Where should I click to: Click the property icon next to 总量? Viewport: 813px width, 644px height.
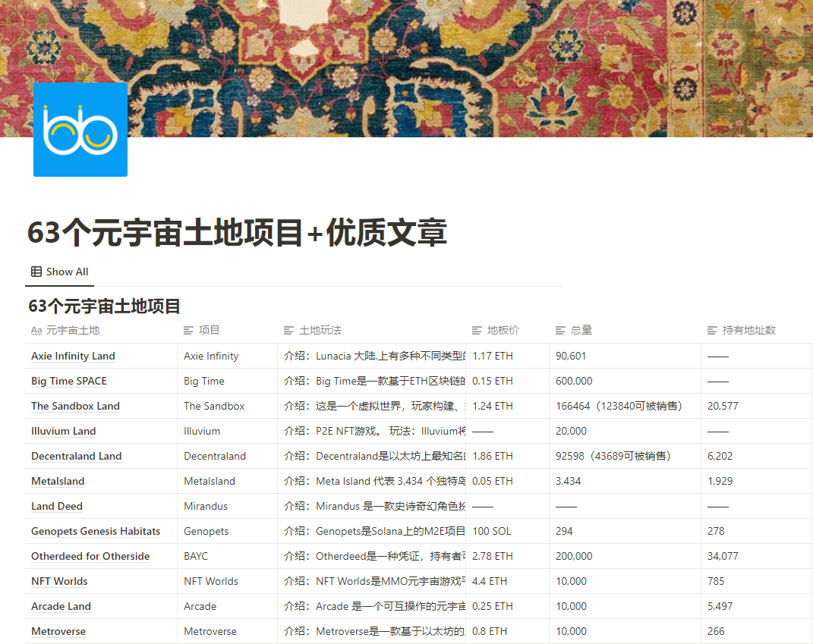pyautogui.click(x=559, y=330)
